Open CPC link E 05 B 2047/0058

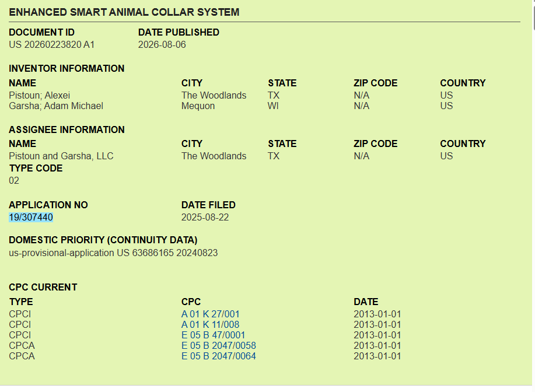(x=219, y=345)
